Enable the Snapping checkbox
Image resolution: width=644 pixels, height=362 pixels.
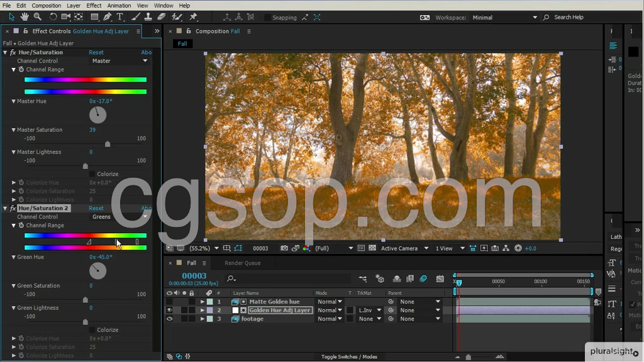[x=267, y=17]
